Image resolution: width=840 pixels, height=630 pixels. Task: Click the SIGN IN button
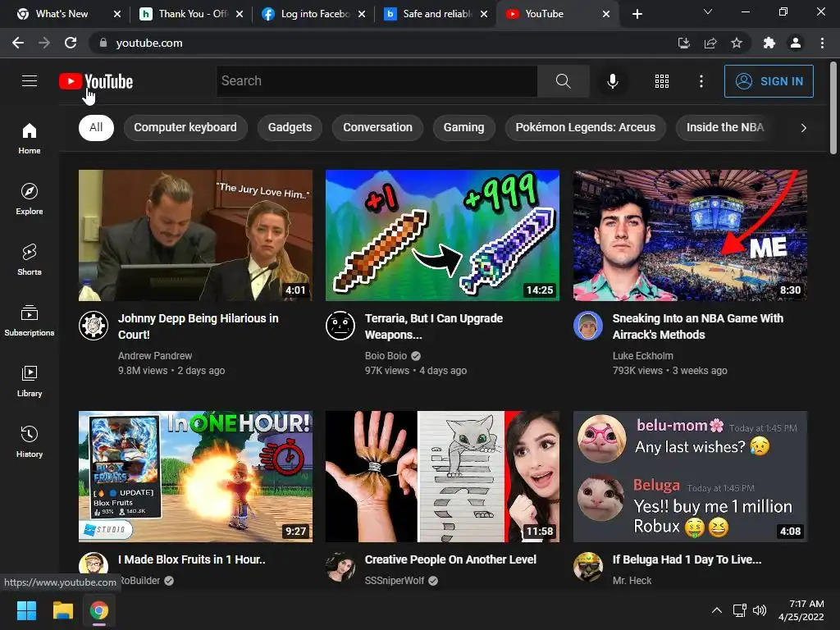point(769,81)
